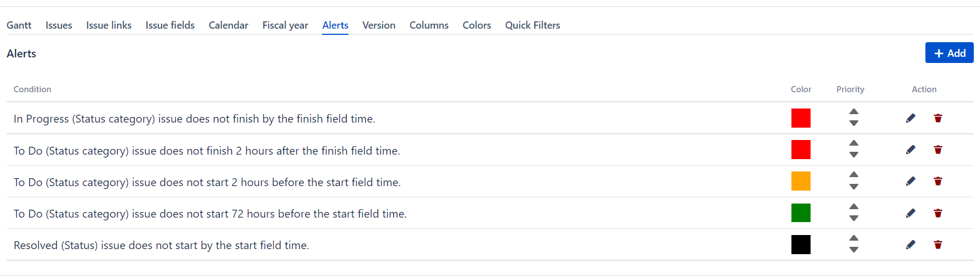Screen dimensions: 980x280
Task: Raise priority of 72 hours alert
Action: tap(854, 206)
